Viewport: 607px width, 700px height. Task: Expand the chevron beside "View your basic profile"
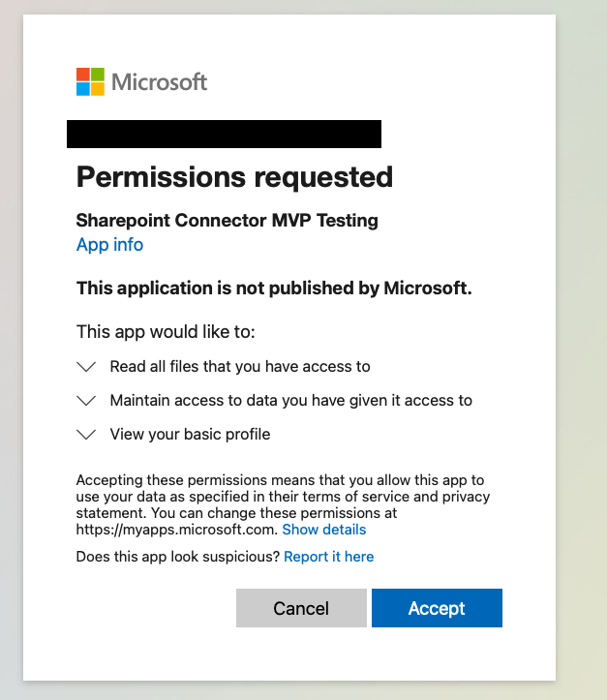(x=86, y=434)
